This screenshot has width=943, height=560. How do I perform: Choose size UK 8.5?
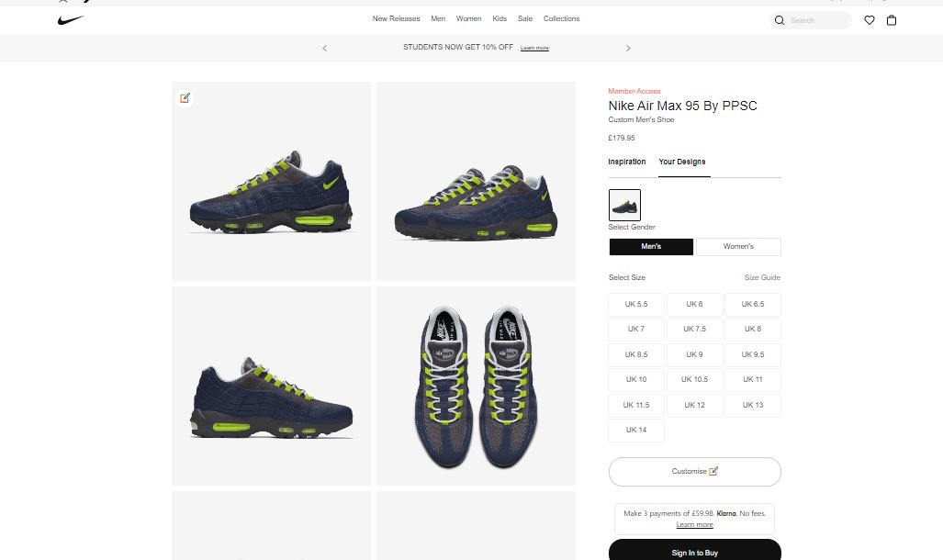tap(636, 355)
